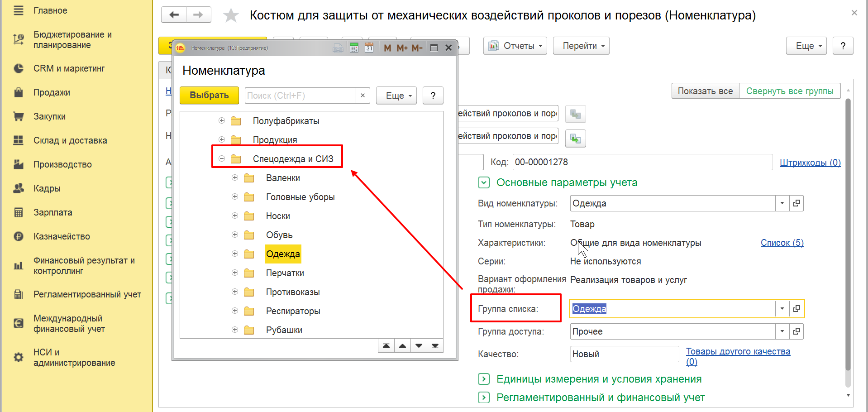Expand Единицы измерения и условия хранения section
The width and height of the screenshot is (868, 412).
(x=484, y=379)
